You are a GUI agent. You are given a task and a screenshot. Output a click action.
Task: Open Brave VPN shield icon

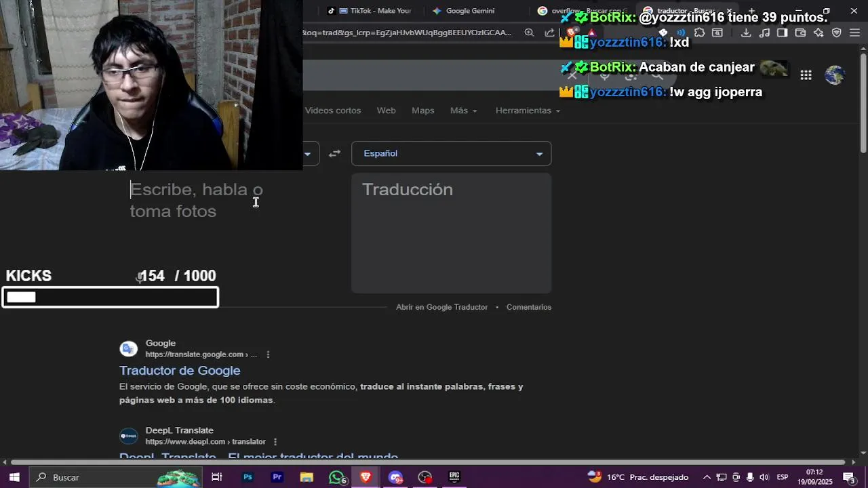(837, 33)
